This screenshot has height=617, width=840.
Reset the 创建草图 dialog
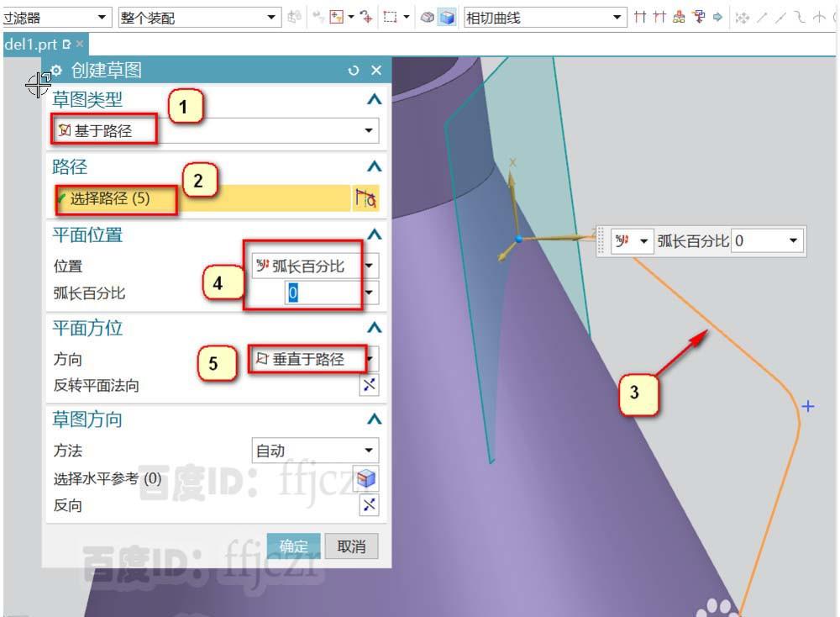coord(353,71)
